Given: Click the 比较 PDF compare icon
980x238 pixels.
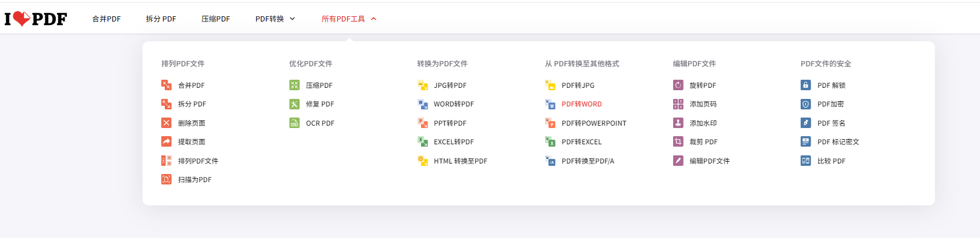Looking at the screenshot, I should pyautogui.click(x=806, y=161).
